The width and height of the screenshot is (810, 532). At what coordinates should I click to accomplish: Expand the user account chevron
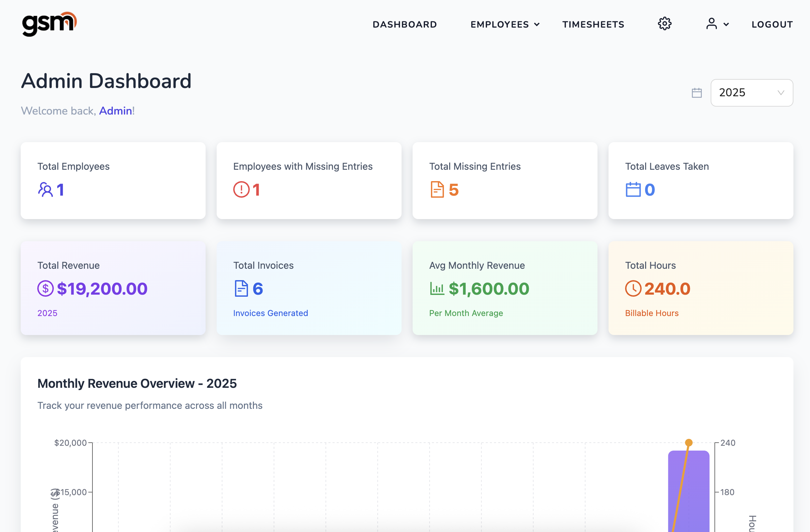point(726,24)
